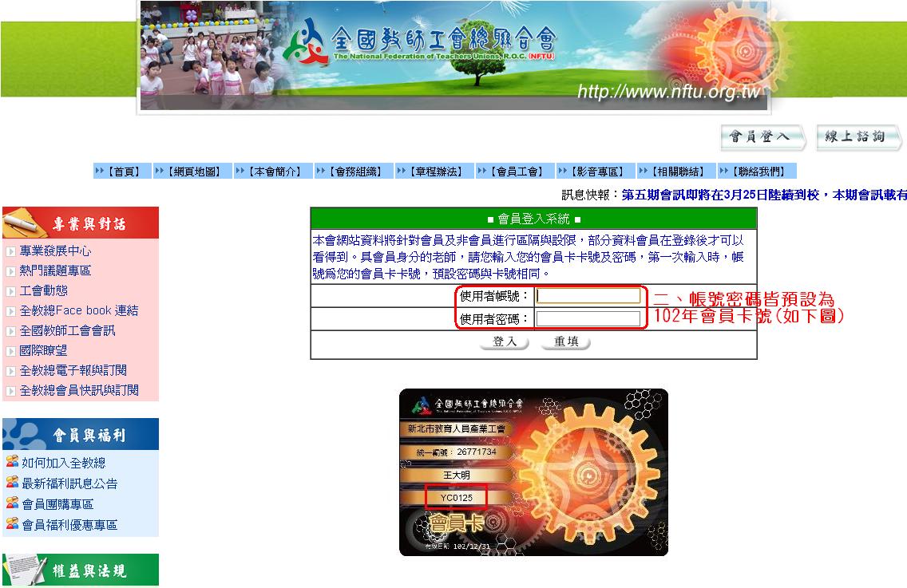
Task: Open the 會員團購專區 link
Action: [x=57, y=504]
